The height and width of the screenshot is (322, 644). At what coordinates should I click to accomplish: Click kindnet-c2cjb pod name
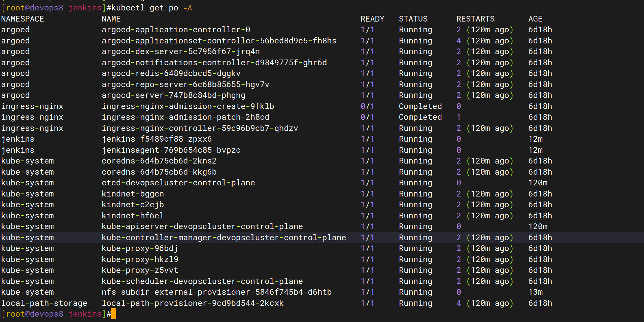tap(133, 205)
